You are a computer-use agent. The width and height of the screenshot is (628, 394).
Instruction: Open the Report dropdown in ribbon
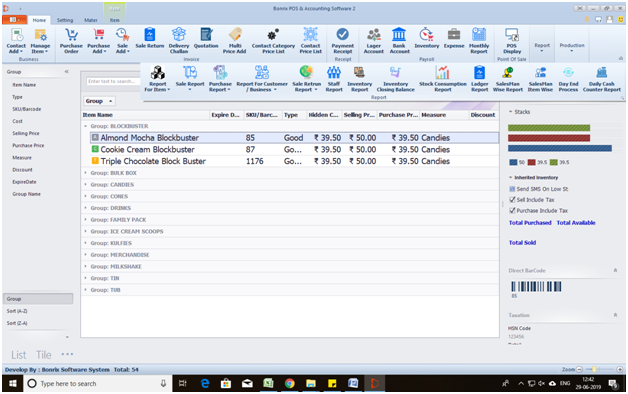tap(542, 47)
